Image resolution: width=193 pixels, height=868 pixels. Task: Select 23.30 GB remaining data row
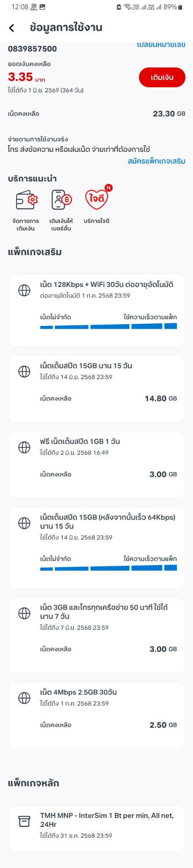pyautogui.click(x=97, y=114)
